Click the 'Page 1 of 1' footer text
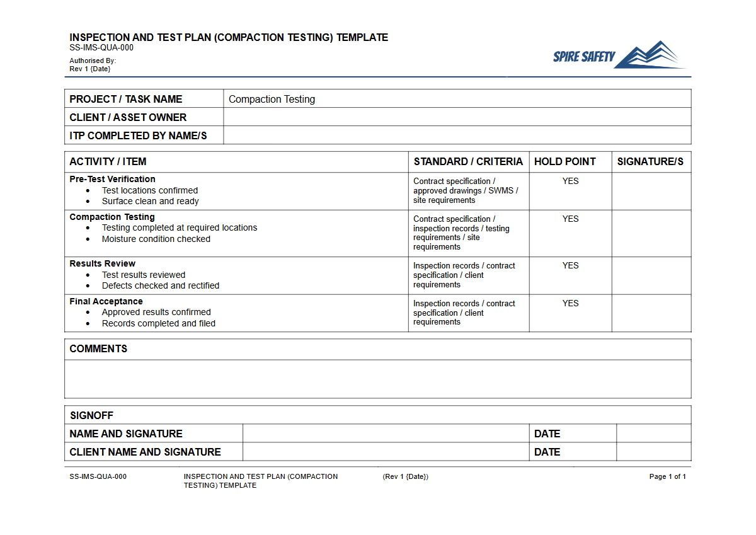This screenshot has width=756, height=535. point(668,476)
